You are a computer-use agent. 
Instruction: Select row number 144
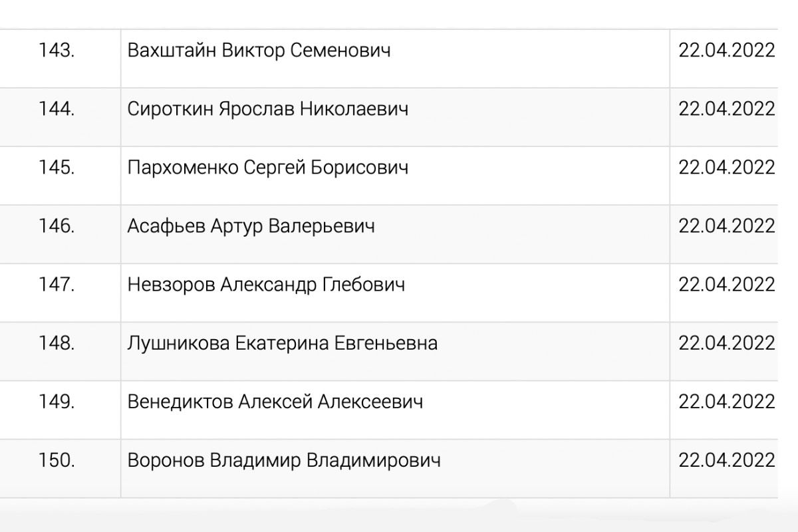tap(57, 109)
